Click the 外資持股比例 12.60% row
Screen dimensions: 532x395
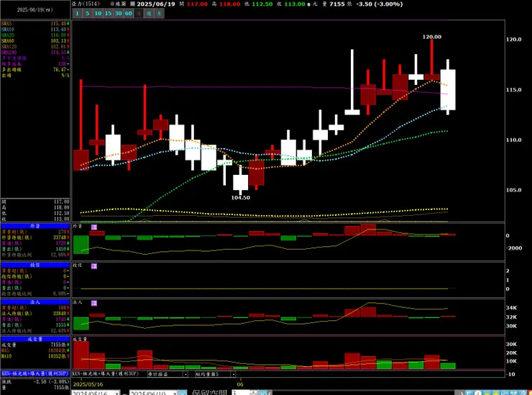[35, 255]
